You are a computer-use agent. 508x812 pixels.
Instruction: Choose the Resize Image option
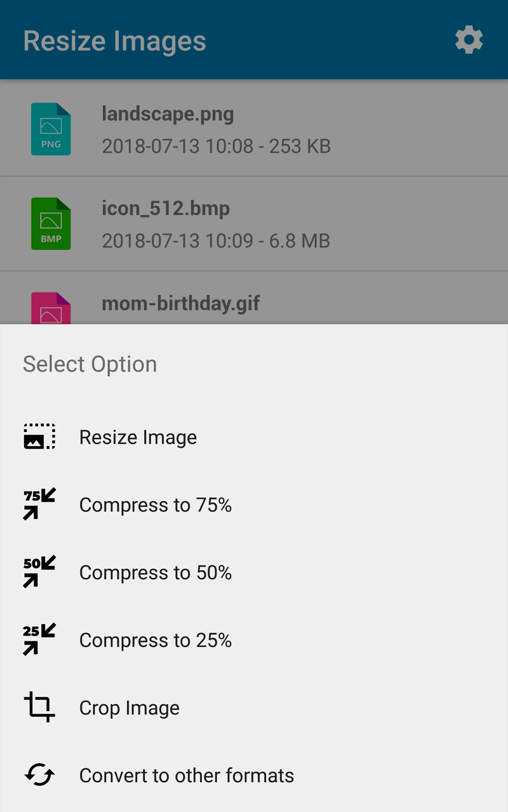(254, 437)
